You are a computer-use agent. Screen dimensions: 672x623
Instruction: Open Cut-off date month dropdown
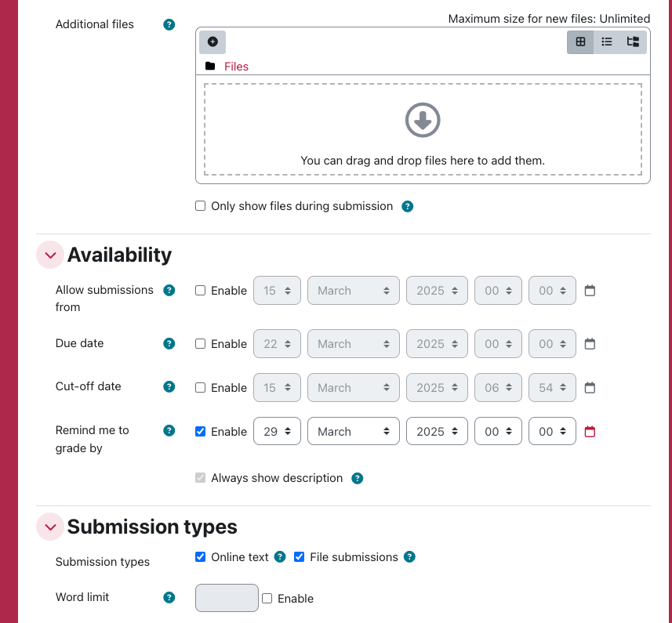(353, 387)
